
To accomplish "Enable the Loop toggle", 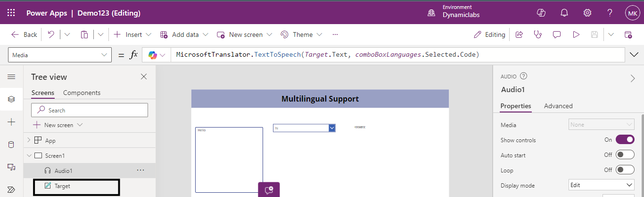I will [625, 170].
